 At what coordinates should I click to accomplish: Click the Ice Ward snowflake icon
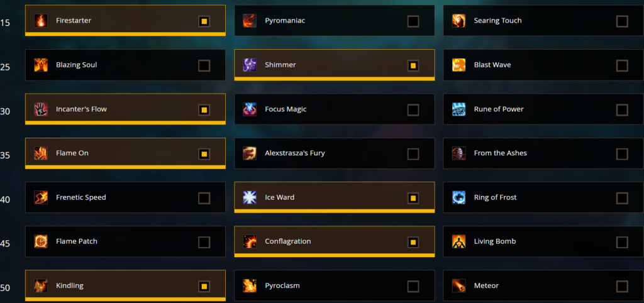250,197
